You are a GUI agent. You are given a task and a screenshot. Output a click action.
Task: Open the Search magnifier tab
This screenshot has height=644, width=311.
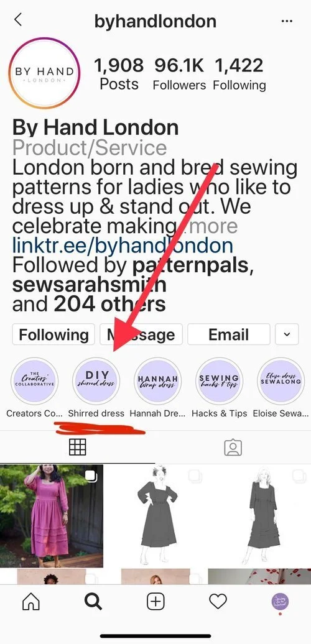coord(93,602)
